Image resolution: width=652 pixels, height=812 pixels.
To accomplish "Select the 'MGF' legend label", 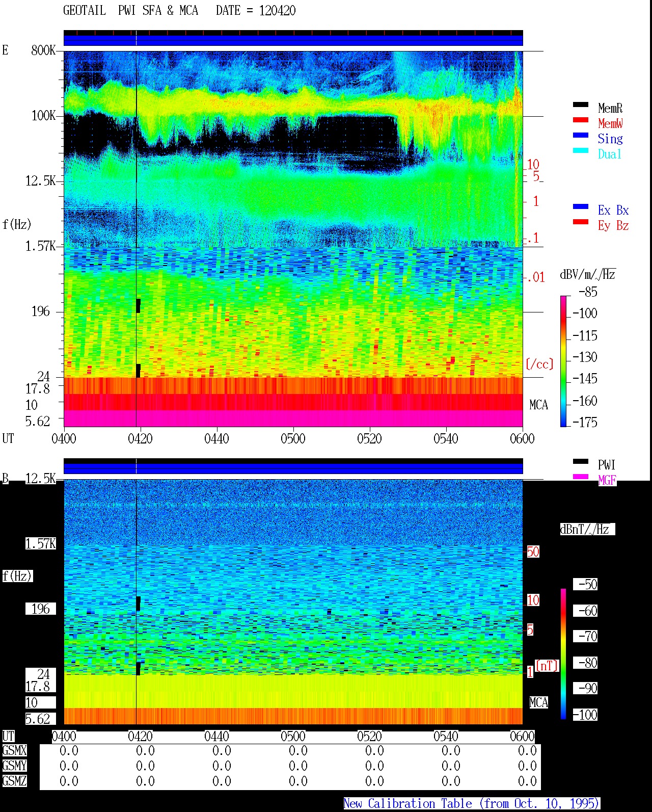I will click(607, 480).
